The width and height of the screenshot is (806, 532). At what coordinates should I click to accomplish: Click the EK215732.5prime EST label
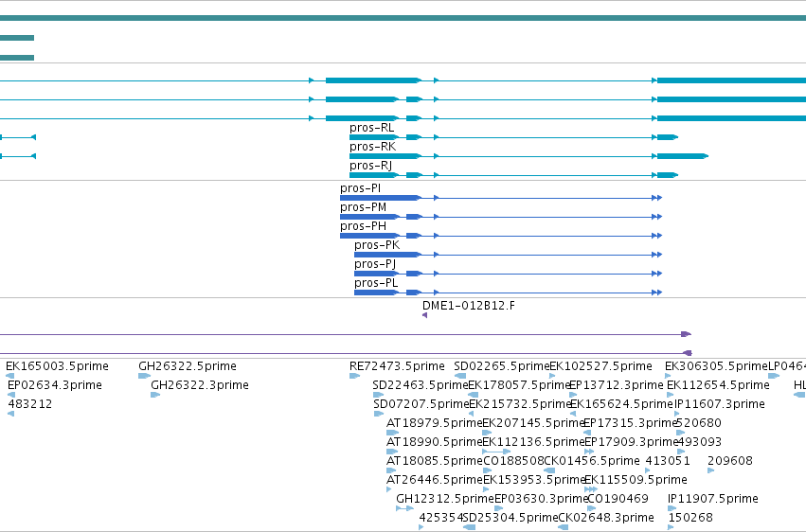coord(521,404)
